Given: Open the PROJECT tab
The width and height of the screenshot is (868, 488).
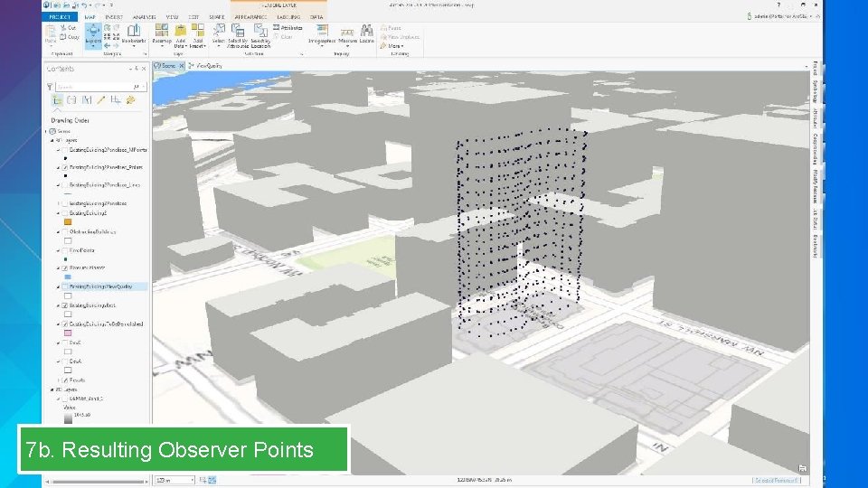Looking at the screenshot, I should [60, 17].
